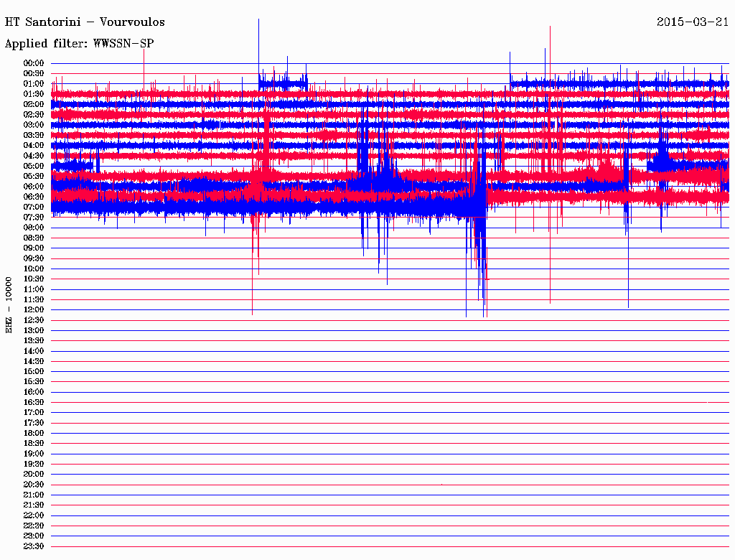Click the 12:00 time row label
The image size is (735, 560).
point(34,310)
